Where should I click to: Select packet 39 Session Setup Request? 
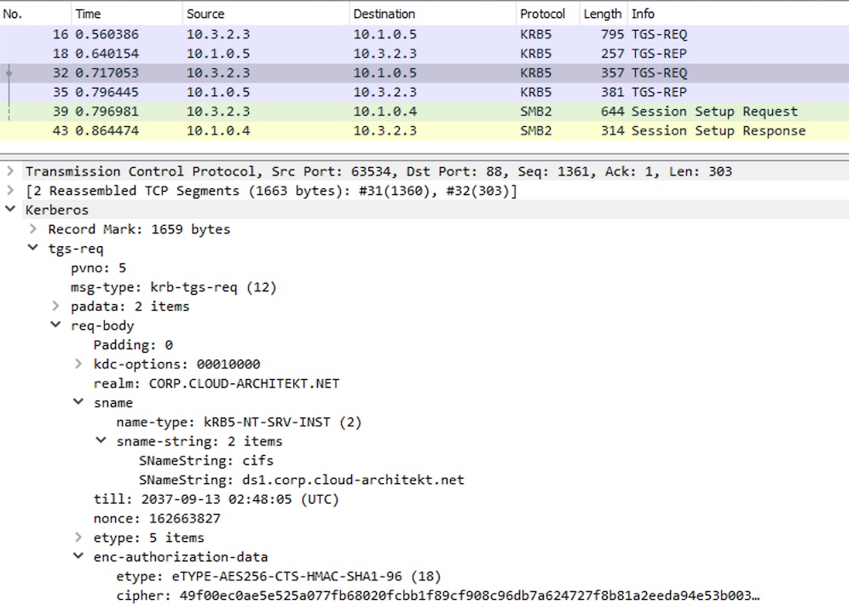pyautogui.click(x=424, y=112)
